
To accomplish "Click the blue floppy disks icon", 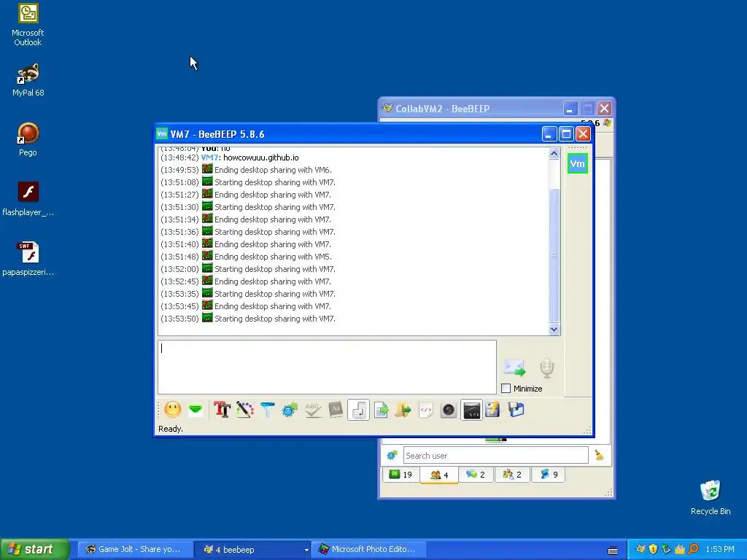I will (x=516, y=410).
